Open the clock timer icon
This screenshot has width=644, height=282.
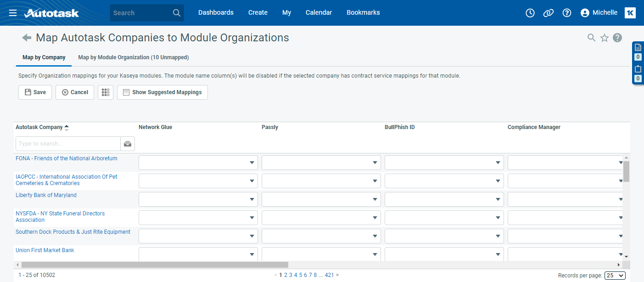[530, 13]
